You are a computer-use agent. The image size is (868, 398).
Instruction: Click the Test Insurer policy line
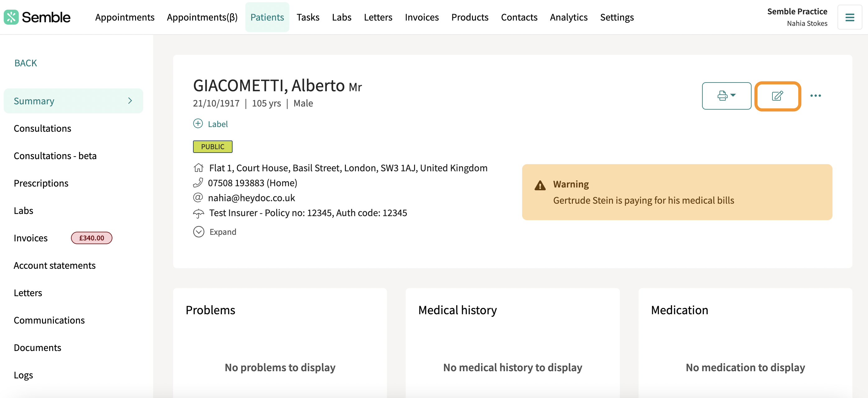(x=308, y=213)
